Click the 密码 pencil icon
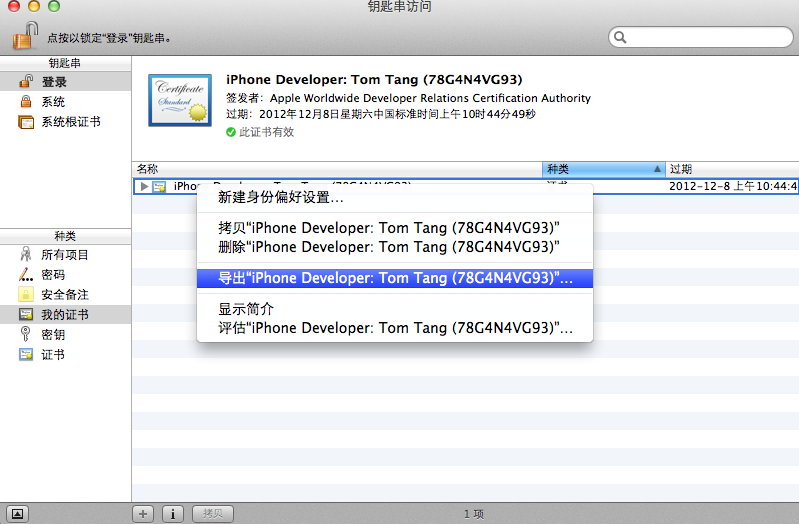This screenshot has height=524, width=799. 26,274
